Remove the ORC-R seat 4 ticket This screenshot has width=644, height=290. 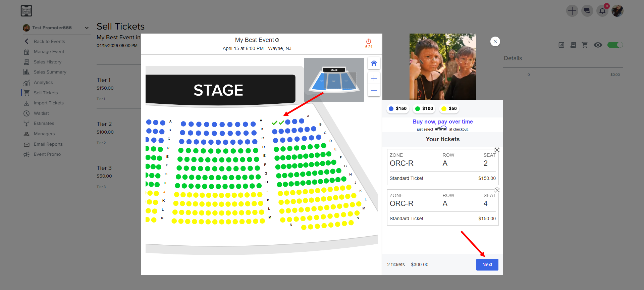497,190
